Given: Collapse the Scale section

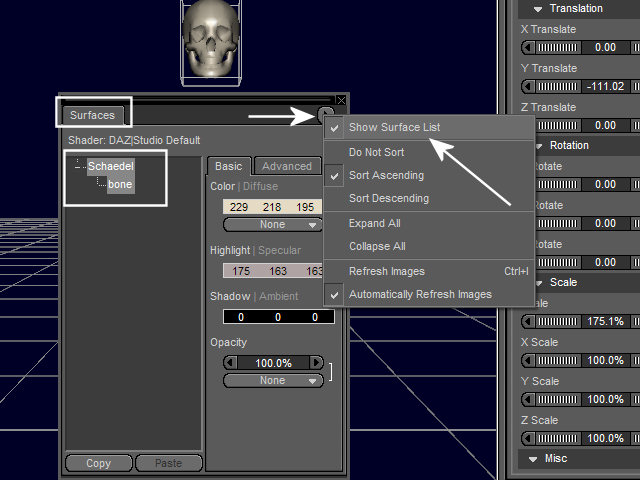Looking at the screenshot, I should tap(539, 282).
